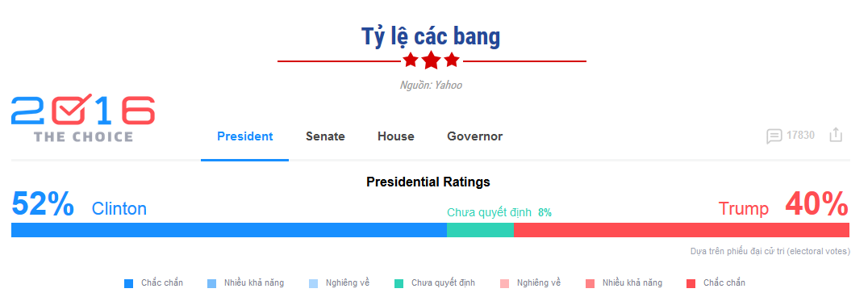Click the dark blue Chắc chắn swatch

[x=128, y=284]
